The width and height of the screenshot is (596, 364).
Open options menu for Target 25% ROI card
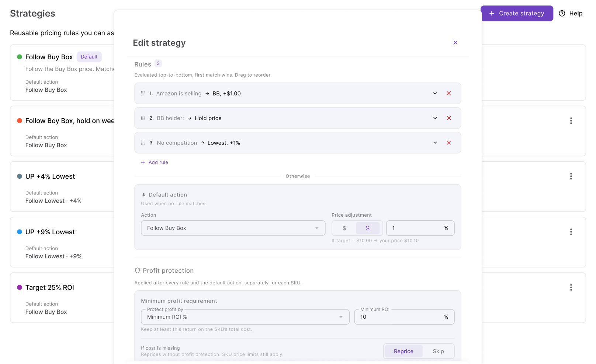coord(571,288)
